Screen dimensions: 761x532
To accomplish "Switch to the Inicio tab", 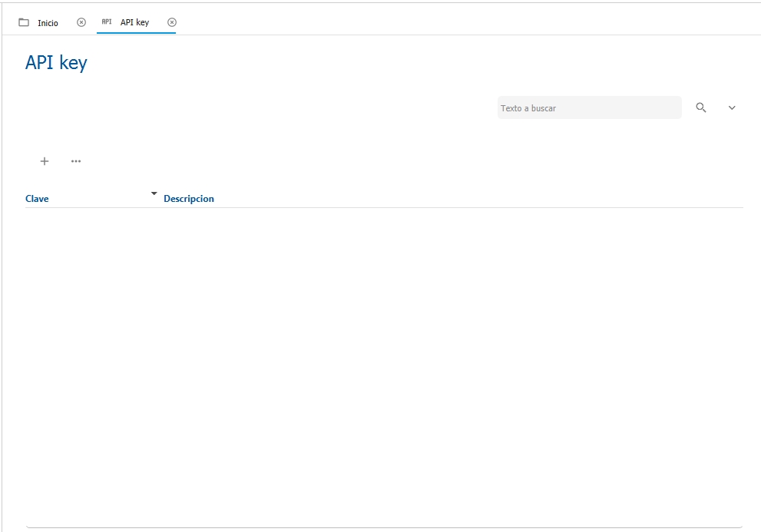I will point(48,23).
